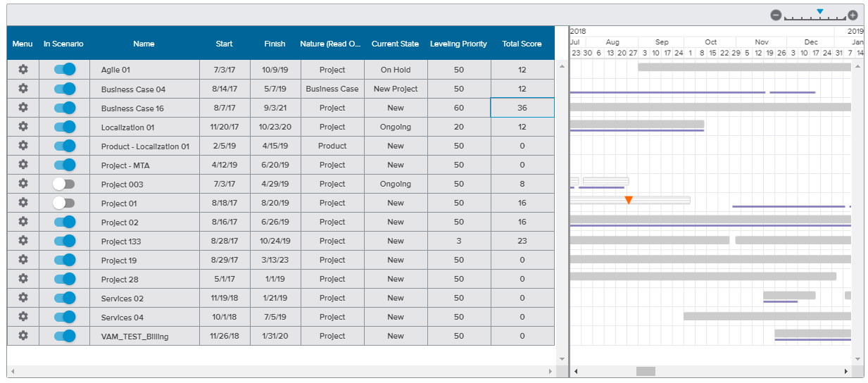Open the gear menu for Project 133
The height and width of the screenshot is (383, 868).
pyautogui.click(x=23, y=241)
